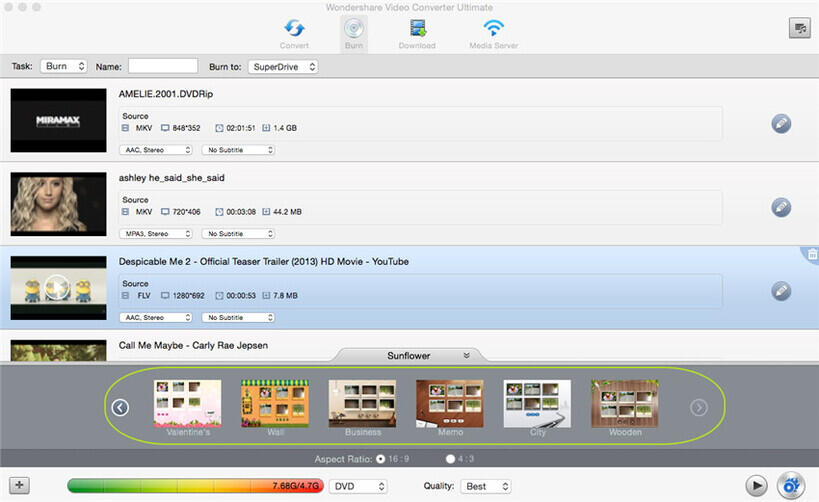Select the 4:3 aspect ratio
The width and height of the screenshot is (819, 502).
[450, 459]
